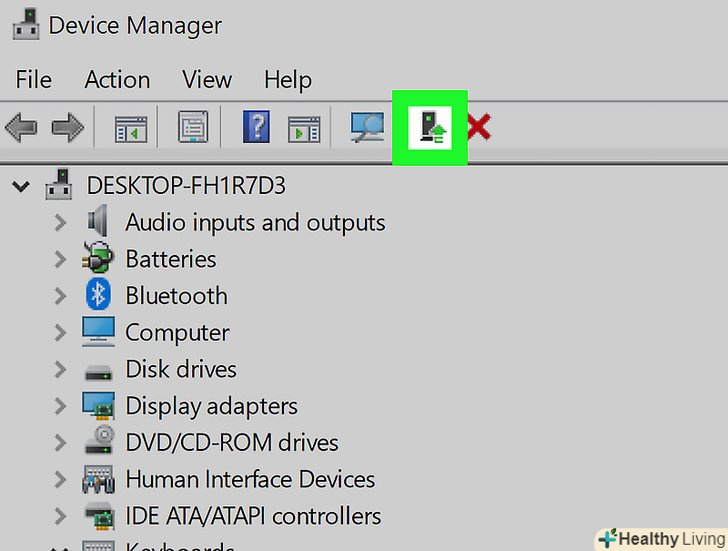The width and height of the screenshot is (728, 551).
Task: Click the red X Uninstall device icon
Action: 479,127
